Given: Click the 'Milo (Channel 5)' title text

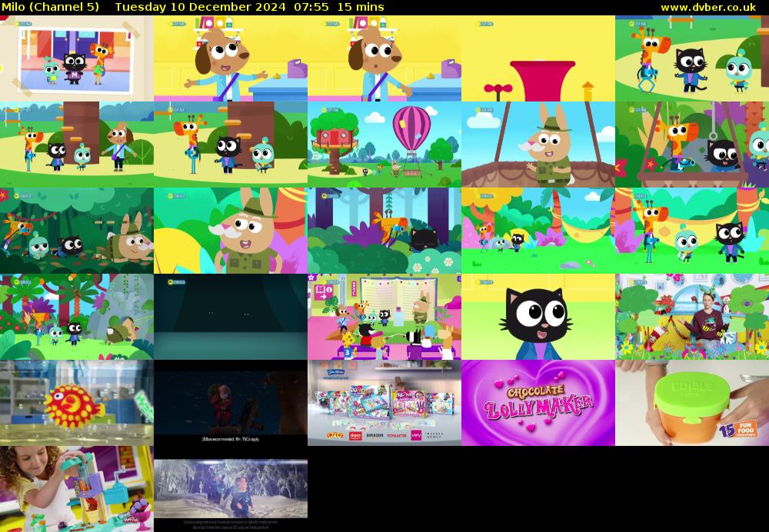Looking at the screenshot, I should (x=51, y=7).
